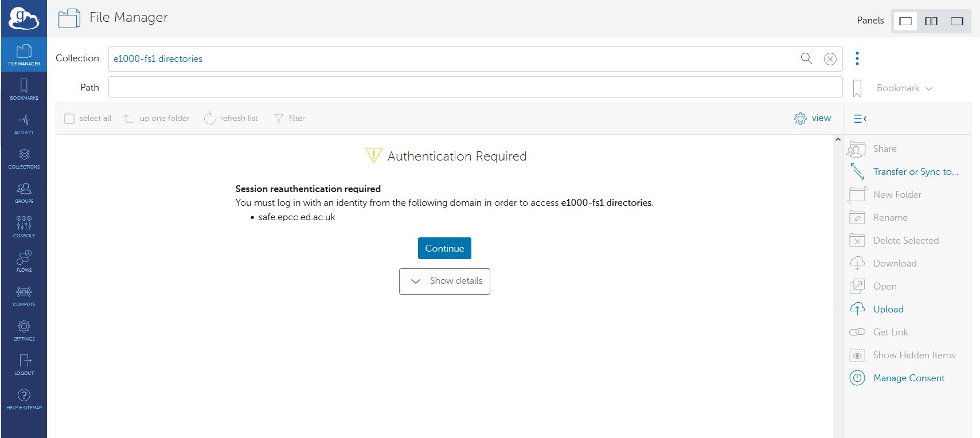
Task: Open the three-dot collection options menu
Action: 857,58
